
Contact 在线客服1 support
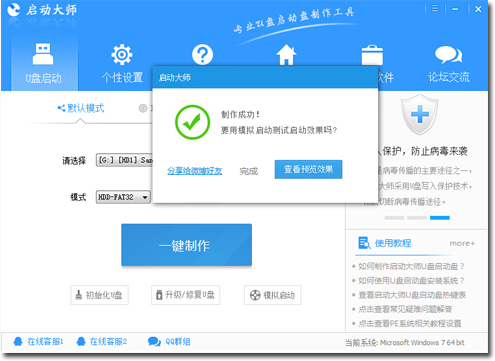tap(38, 342)
